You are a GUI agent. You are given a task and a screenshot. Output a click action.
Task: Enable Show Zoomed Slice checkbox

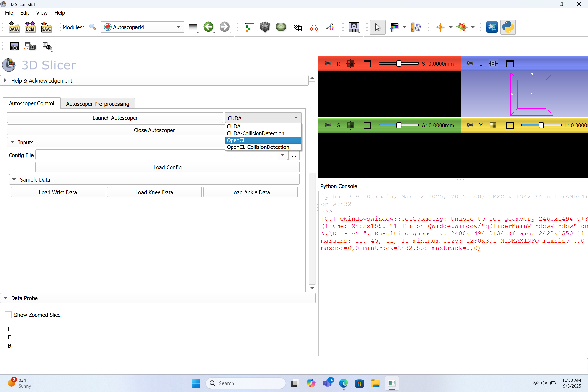[x=8, y=315]
